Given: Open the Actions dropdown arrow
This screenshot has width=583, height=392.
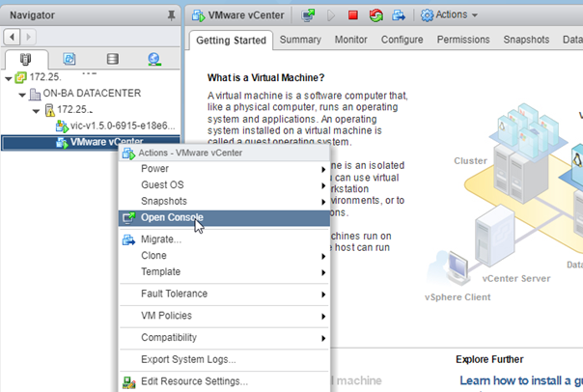Looking at the screenshot, I should (x=475, y=15).
